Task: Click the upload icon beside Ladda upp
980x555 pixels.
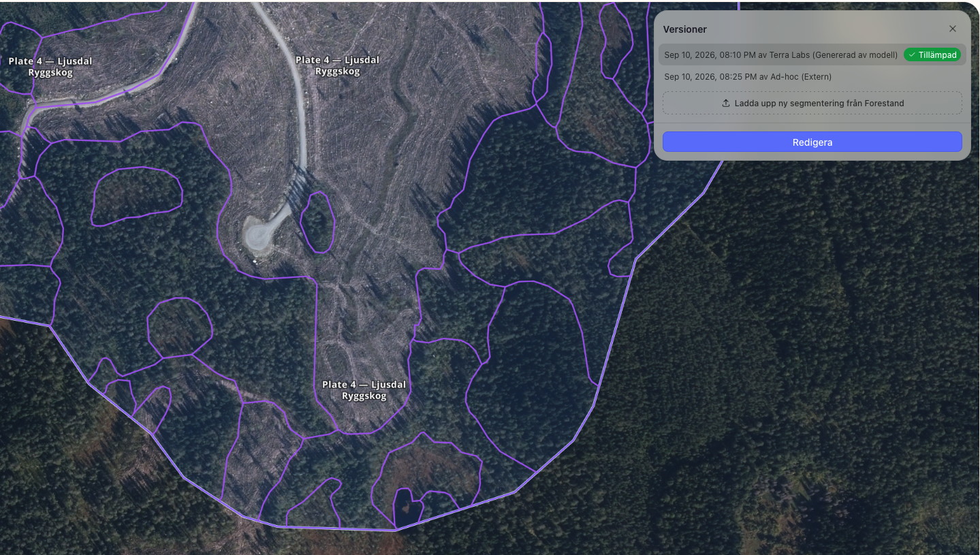Action: pos(726,104)
